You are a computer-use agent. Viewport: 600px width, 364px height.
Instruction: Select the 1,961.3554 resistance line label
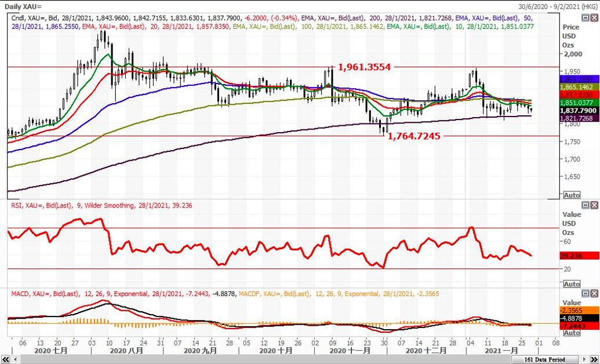tap(365, 67)
